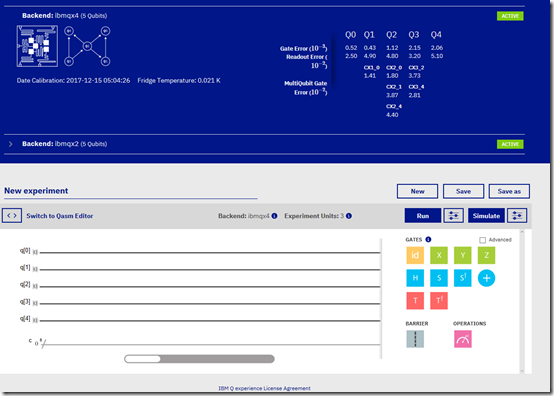Click the Run button
The image size is (554, 396).
point(423,215)
